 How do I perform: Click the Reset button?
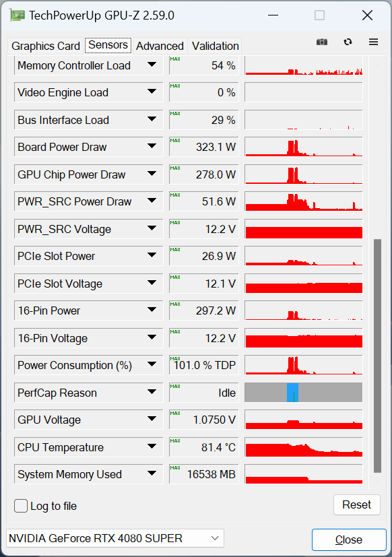(x=356, y=504)
